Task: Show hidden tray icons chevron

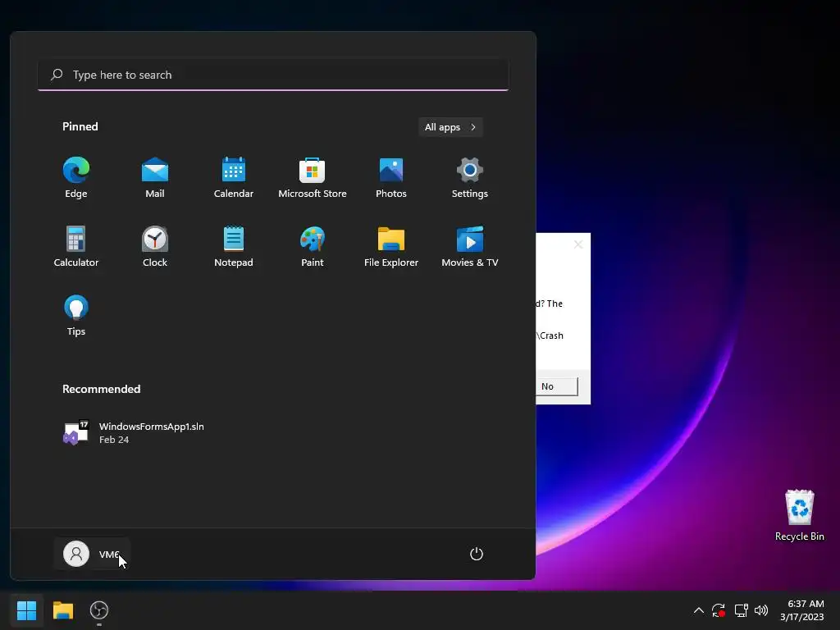Action: point(699,610)
